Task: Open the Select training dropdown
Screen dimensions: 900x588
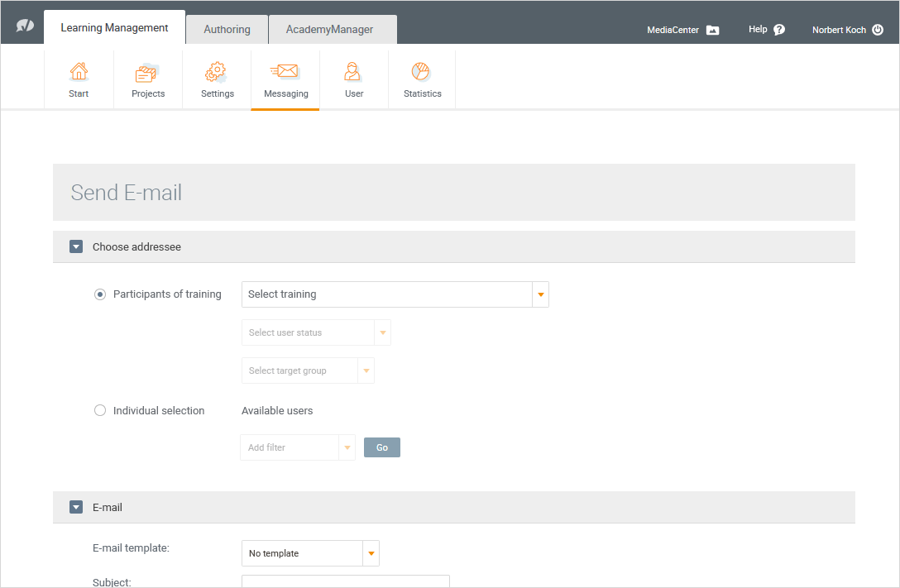Action: tap(395, 294)
